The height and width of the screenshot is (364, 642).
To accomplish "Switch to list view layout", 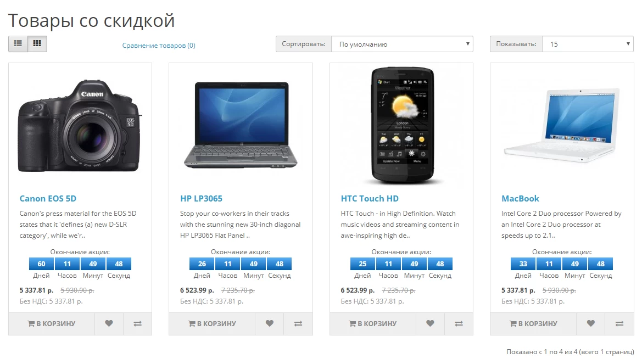I will tap(18, 44).
